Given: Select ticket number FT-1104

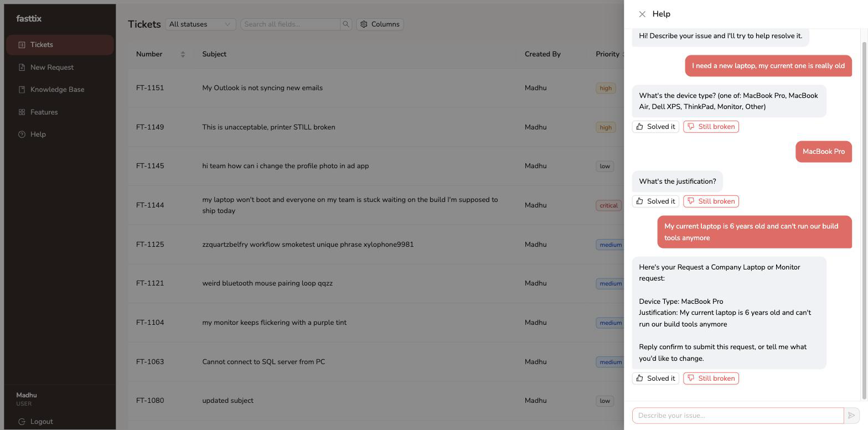Looking at the screenshot, I should [x=150, y=323].
